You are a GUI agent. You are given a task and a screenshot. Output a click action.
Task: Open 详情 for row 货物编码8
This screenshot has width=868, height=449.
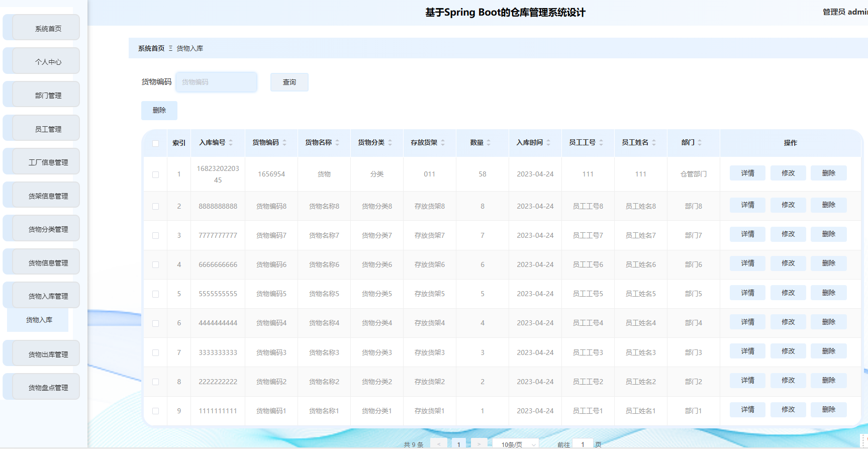tap(747, 205)
